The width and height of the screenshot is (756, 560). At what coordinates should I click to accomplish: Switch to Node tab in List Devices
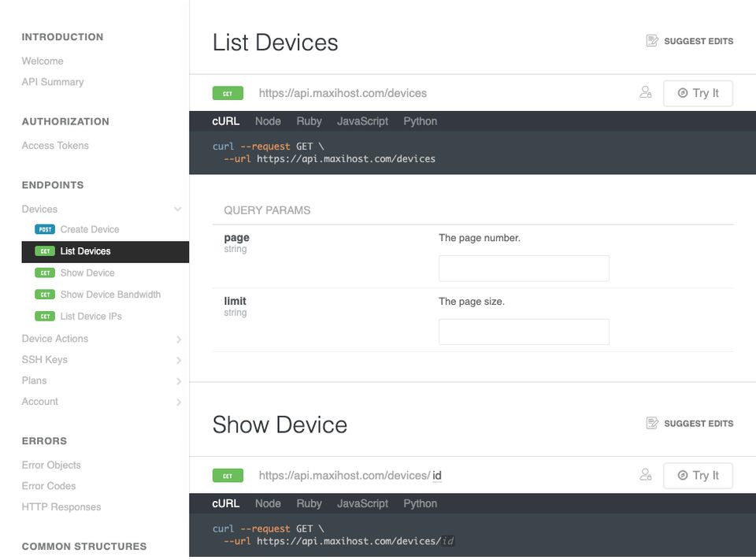pyautogui.click(x=268, y=121)
